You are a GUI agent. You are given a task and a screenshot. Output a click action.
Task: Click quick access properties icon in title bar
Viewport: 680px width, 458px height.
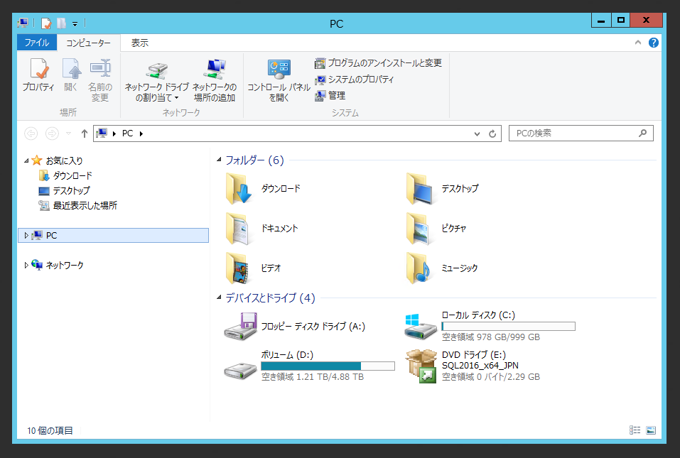(46, 23)
